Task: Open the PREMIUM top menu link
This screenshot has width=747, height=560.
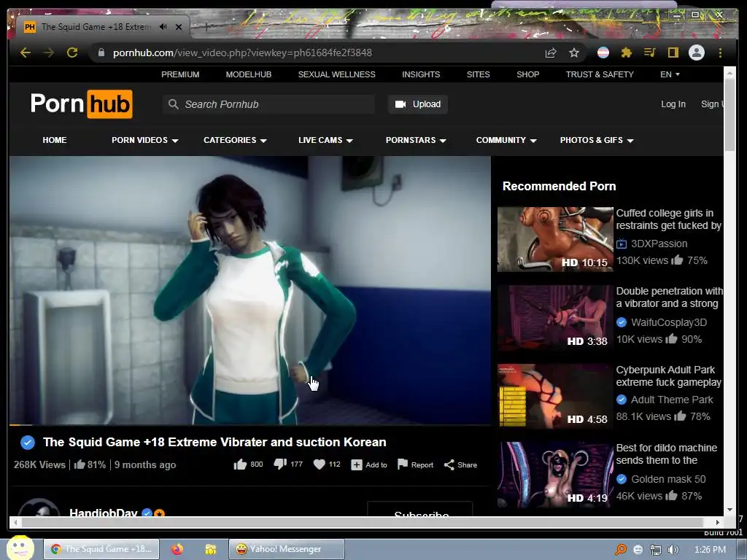Action: 180,74
